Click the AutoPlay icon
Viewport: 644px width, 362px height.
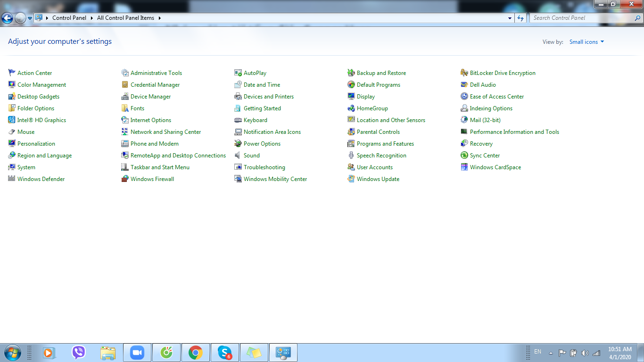(x=238, y=73)
